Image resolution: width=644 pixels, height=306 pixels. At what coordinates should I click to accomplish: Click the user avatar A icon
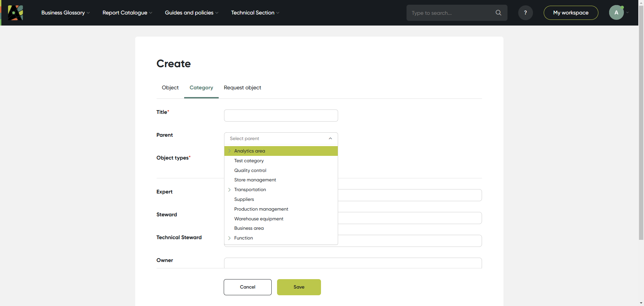tap(616, 13)
